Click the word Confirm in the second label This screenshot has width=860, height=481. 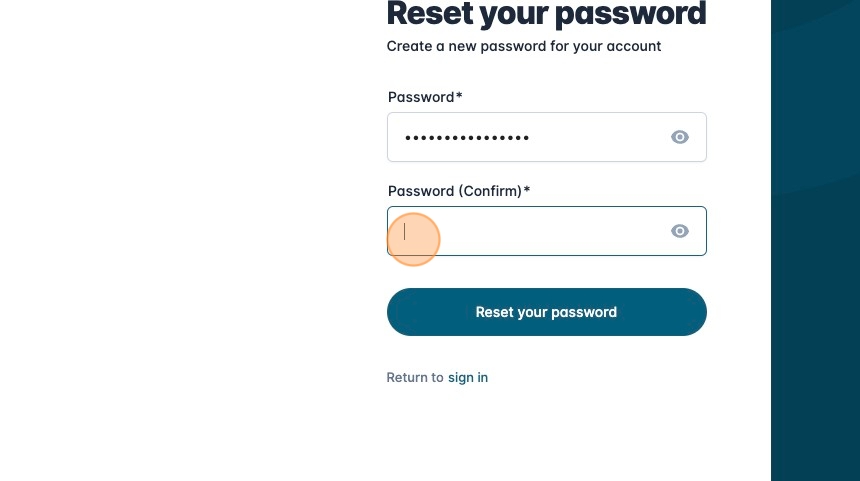tap(490, 191)
